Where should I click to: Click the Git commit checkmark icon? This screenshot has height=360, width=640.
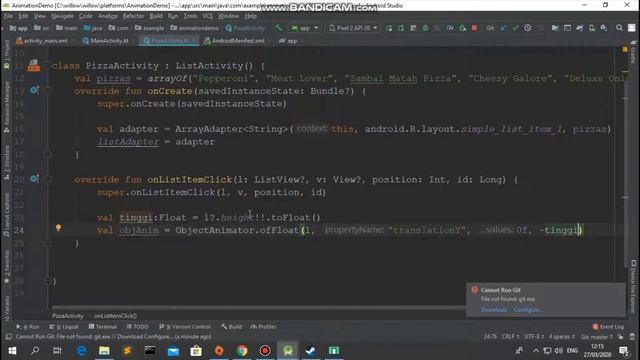[x=516, y=28]
